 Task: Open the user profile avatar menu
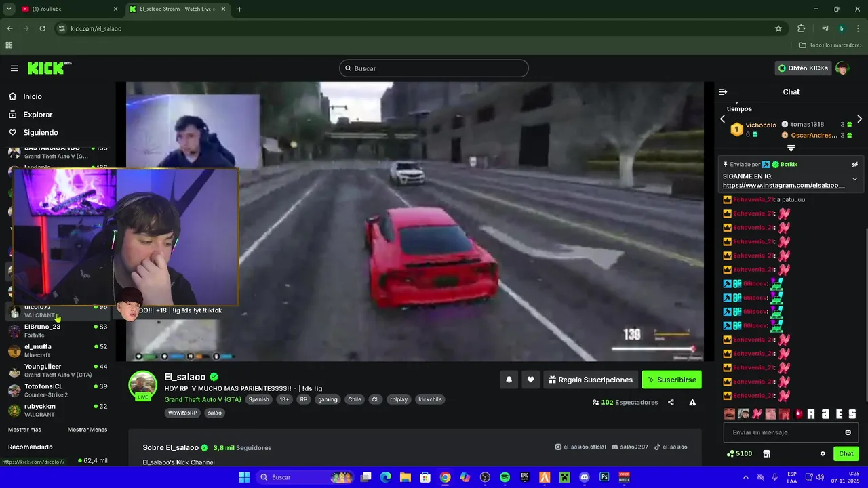(x=843, y=68)
